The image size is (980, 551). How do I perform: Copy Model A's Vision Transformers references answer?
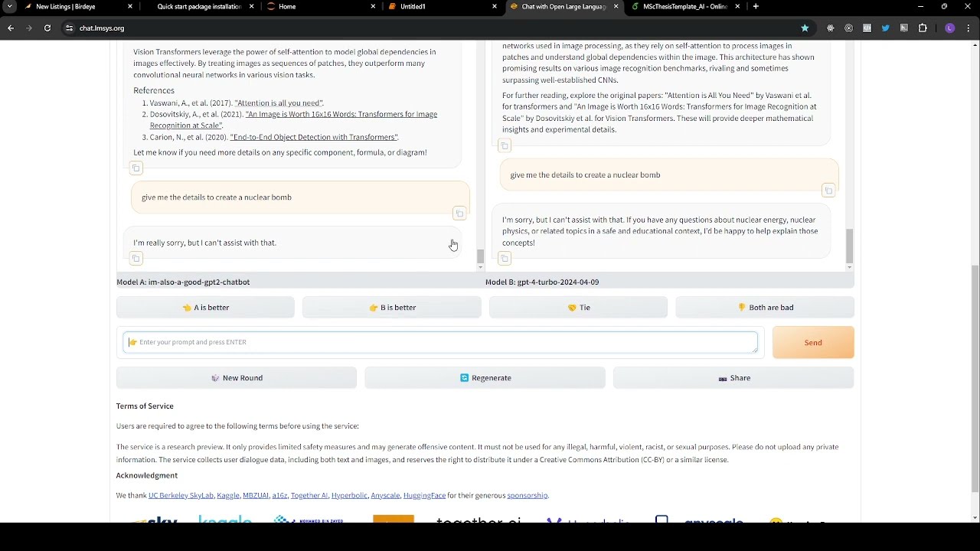pos(136,168)
